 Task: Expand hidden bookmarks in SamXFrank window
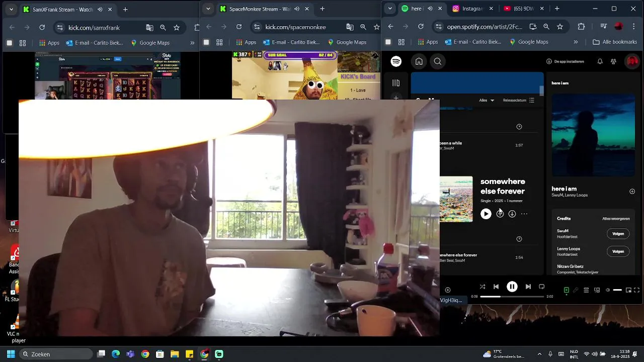(x=192, y=43)
